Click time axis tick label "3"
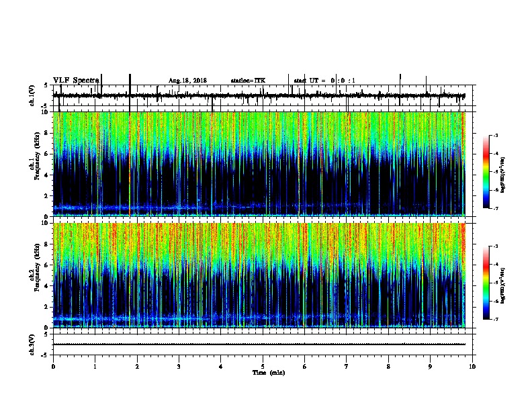 tap(179, 367)
